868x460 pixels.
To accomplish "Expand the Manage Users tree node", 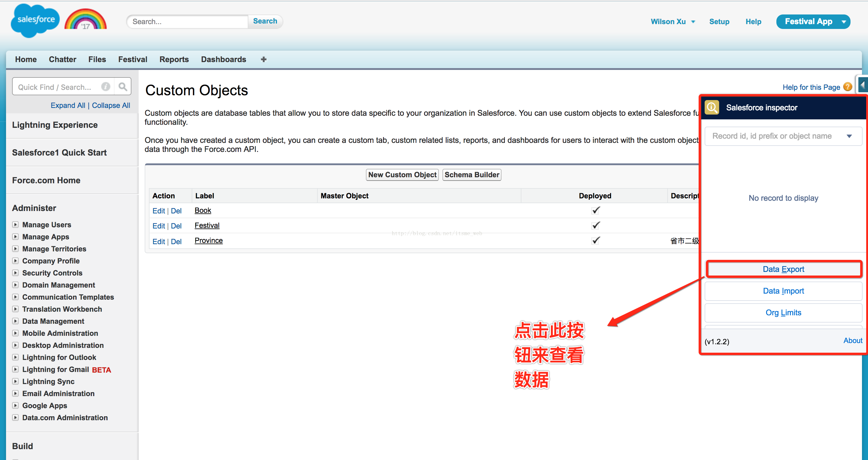I will (15, 225).
